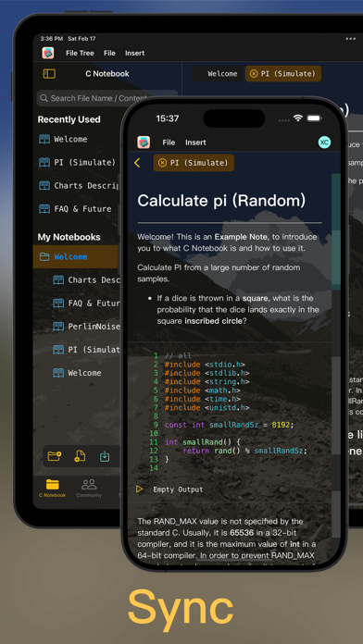
Task: Toggle the sidebar panel icon
Action: 49,74
